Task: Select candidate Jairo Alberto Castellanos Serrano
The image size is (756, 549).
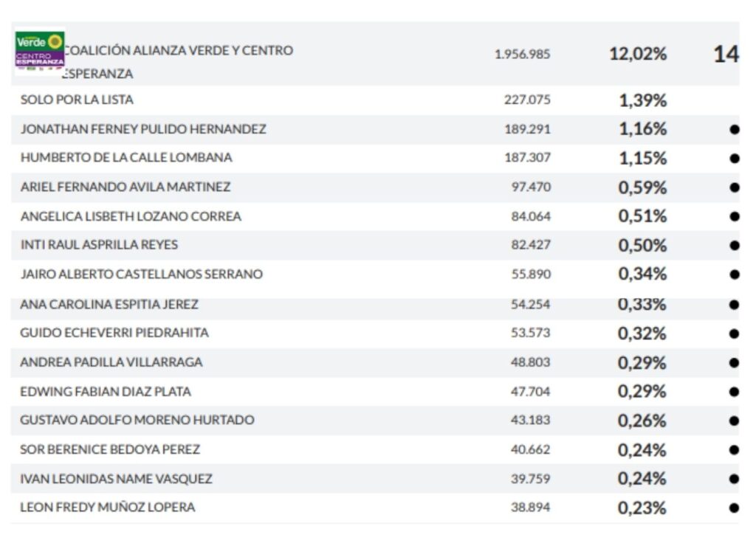Action: click(141, 274)
